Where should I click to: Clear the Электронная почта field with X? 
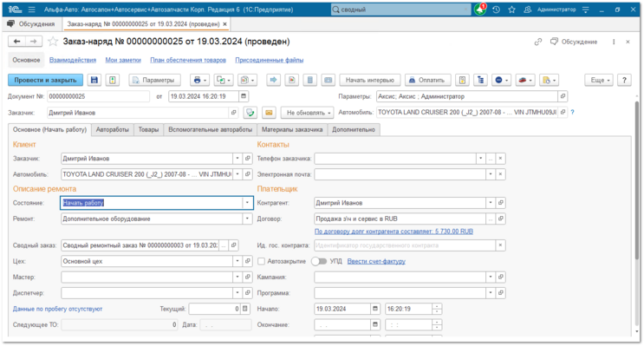pyautogui.click(x=500, y=174)
